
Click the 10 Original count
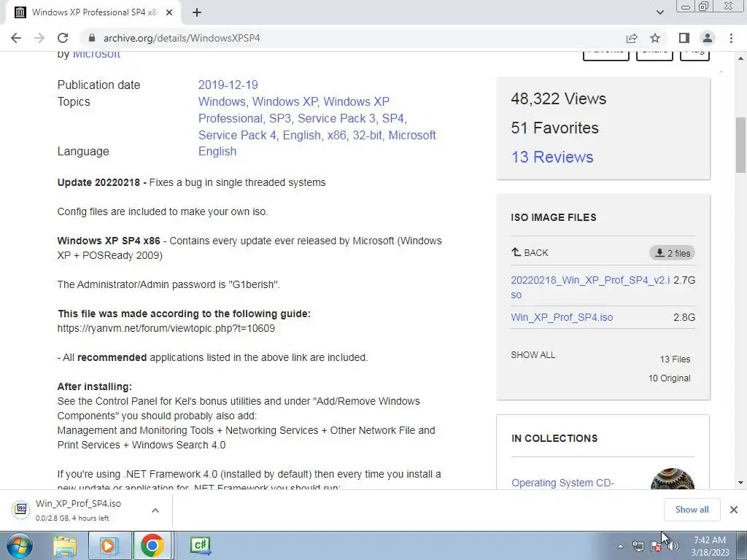click(x=669, y=378)
